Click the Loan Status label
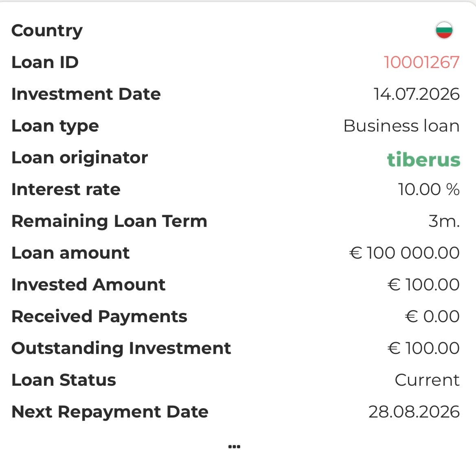This screenshot has width=476, height=466. (x=64, y=380)
